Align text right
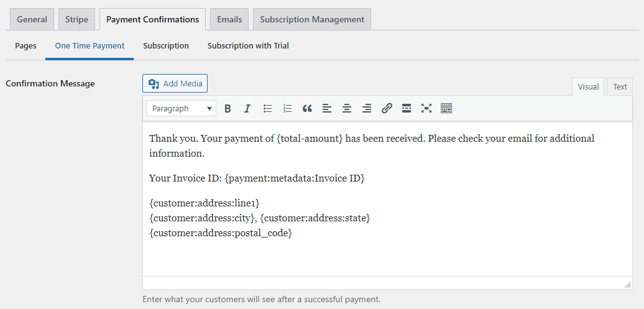The image size is (644, 309). click(x=367, y=108)
